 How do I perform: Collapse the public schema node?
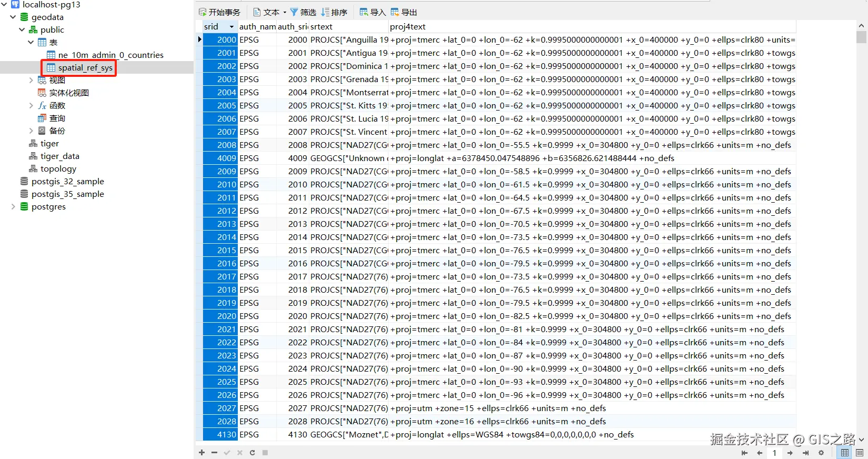point(22,29)
